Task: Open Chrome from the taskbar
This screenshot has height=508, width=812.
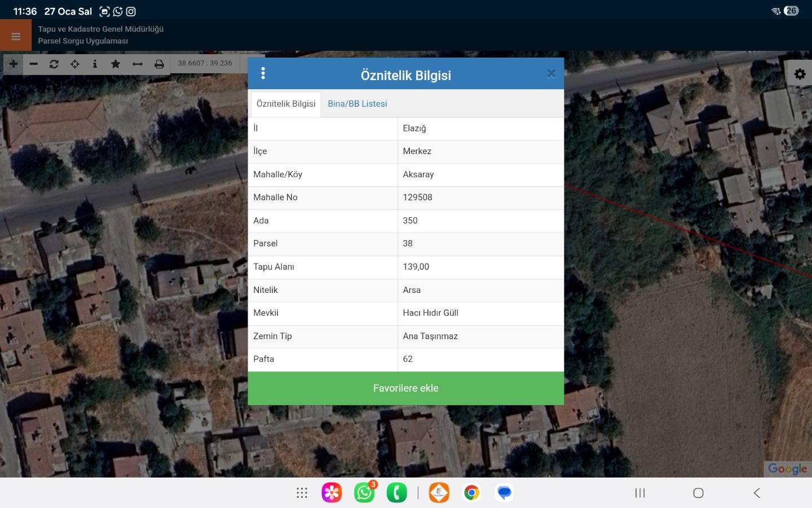Action: [x=471, y=493]
